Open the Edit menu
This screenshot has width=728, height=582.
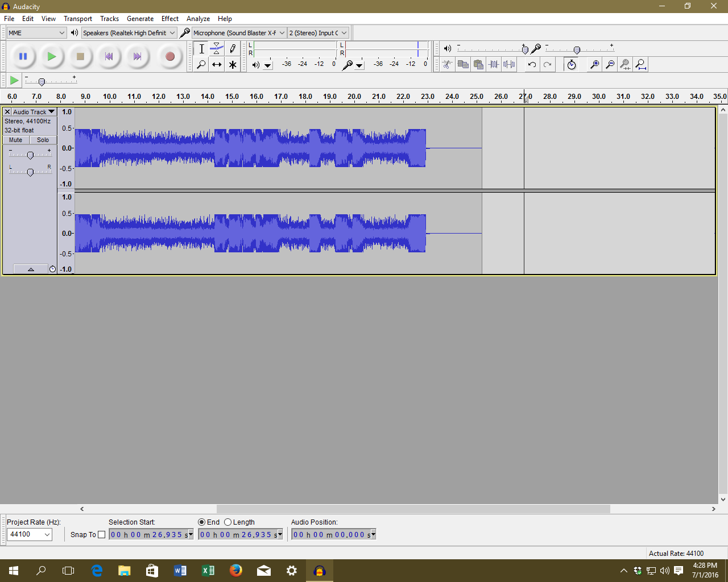click(28, 19)
